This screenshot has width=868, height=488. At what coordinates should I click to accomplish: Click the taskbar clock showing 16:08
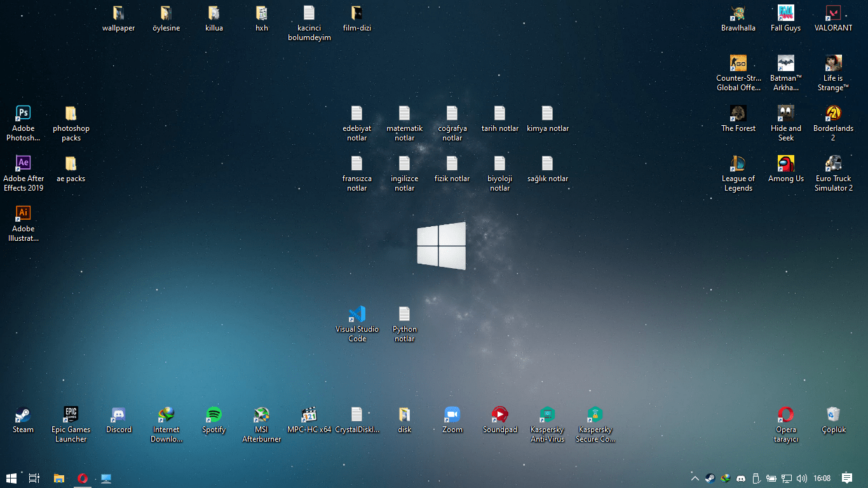click(x=822, y=478)
